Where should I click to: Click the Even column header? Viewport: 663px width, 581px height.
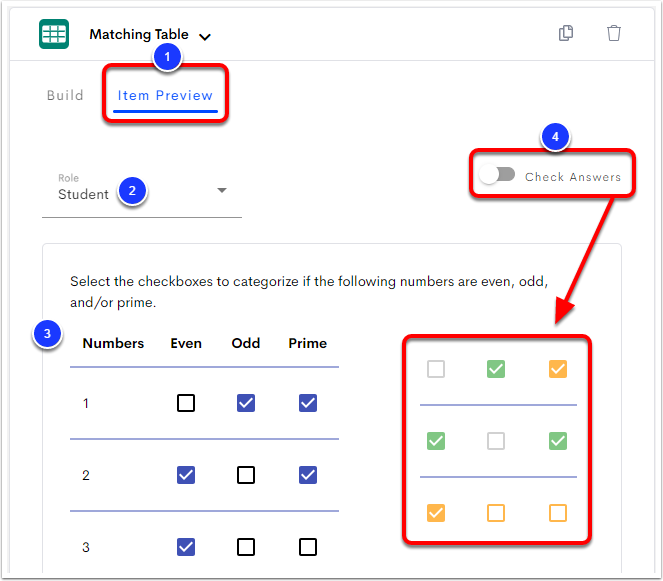pos(186,343)
